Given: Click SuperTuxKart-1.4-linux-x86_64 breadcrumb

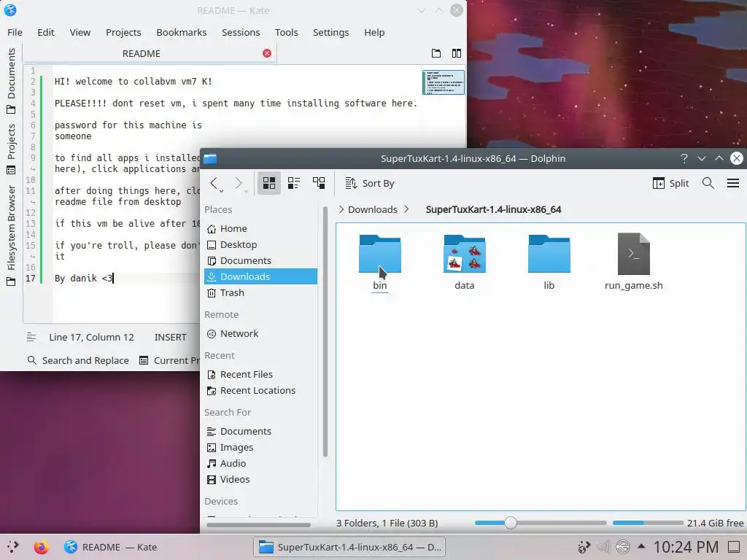Looking at the screenshot, I should (494, 209).
